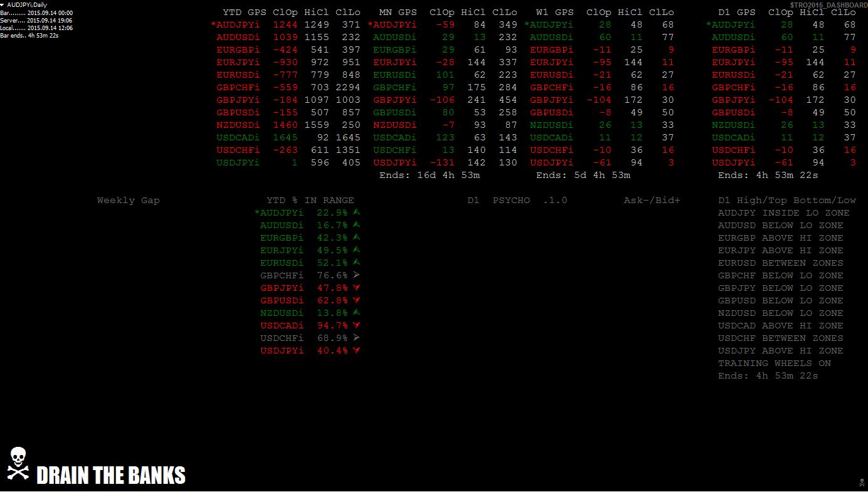Click the red down arrow beside GBPJPYi 47.8%

click(356, 288)
